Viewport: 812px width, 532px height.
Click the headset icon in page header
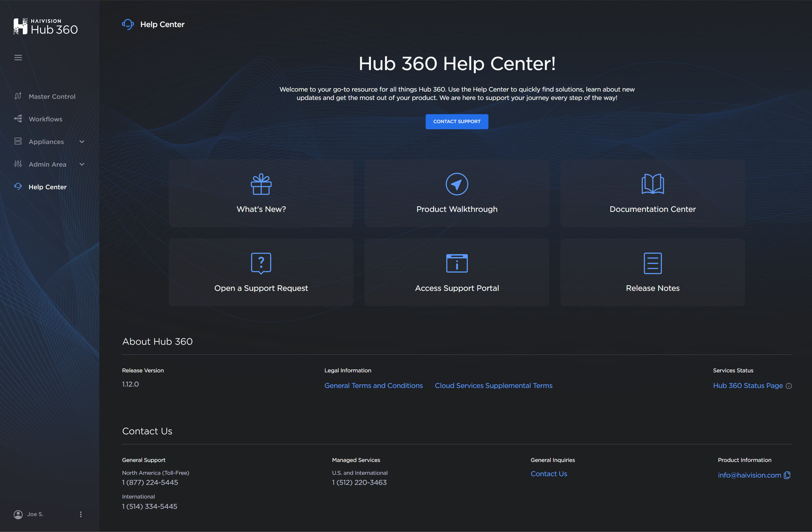click(128, 24)
